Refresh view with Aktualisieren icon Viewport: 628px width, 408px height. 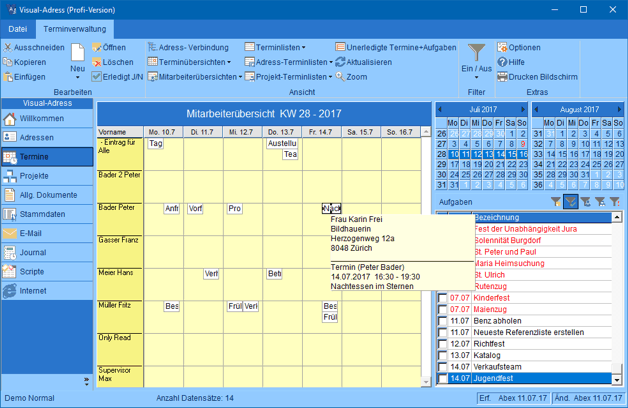click(x=340, y=62)
